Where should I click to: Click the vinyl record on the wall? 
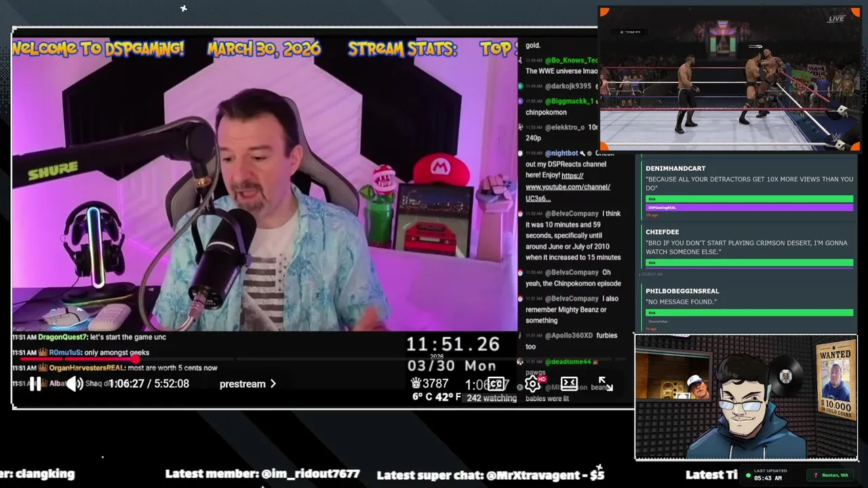(785, 376)
